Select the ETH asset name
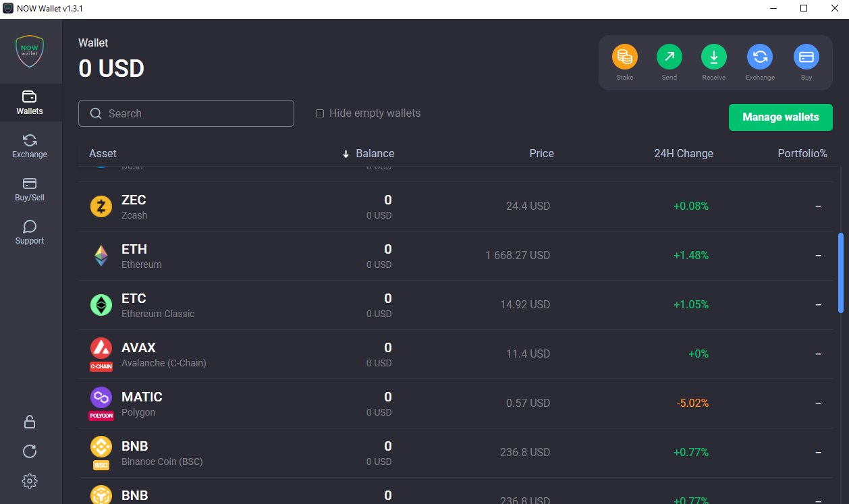 (134, 249)
